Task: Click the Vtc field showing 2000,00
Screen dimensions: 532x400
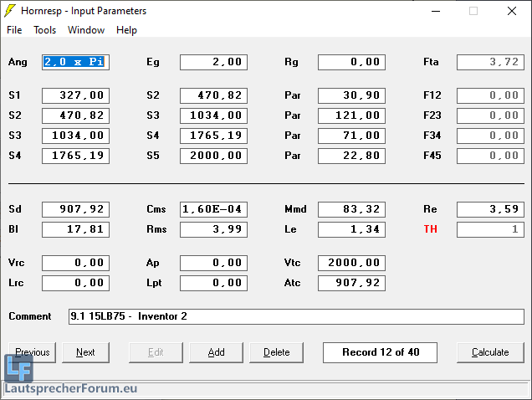Action: click(x=351, y=263)
